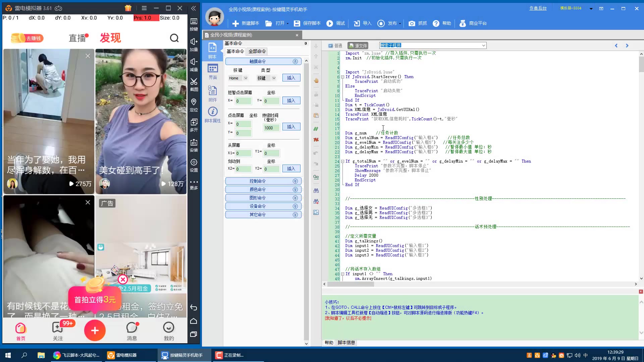Open the Home key dropdown

(x=246, y=78)
